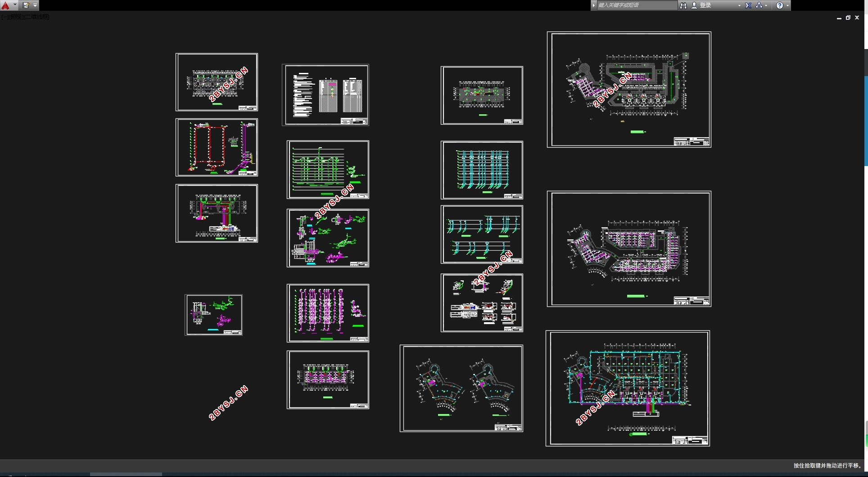Viewport: 868px width, 477px height.
Task: Expand the search box arrow in InfoCenter
Action: click(x=594, y=5)
